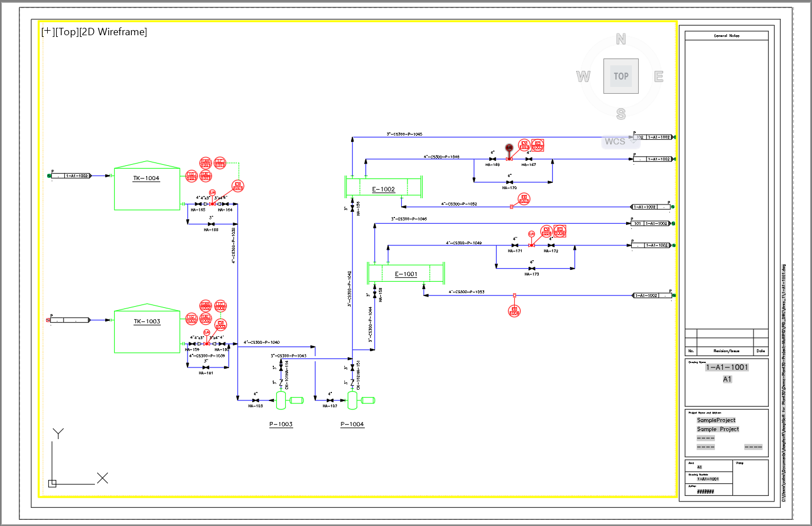Screen dimensions: 812x526
Task: Click the S direction on ViewCube compass
Action: click(621, 114)
